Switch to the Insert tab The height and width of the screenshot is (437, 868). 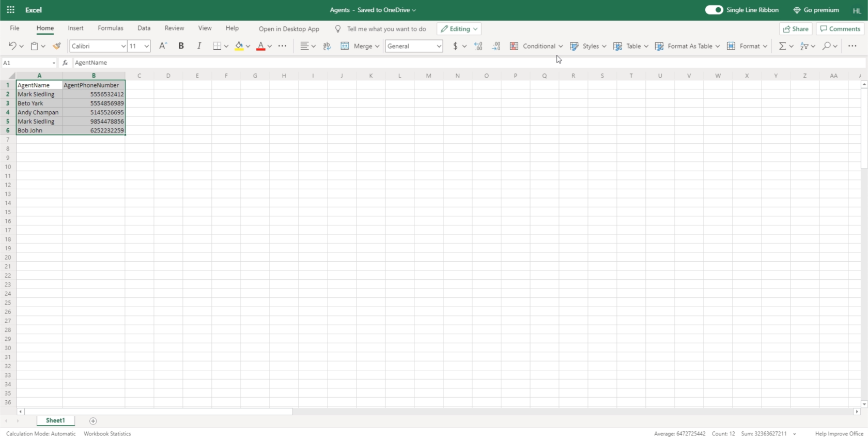pyautogui.click(x=75, y=28)
